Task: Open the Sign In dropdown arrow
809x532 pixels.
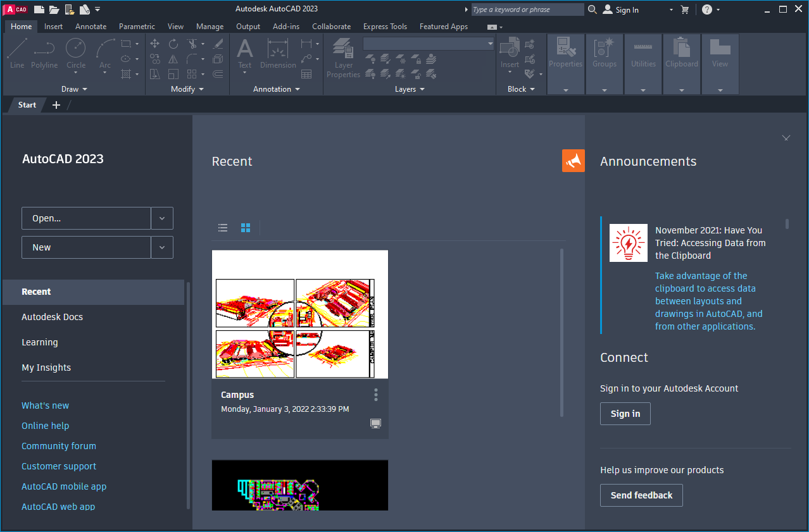Action: point(671,10)
